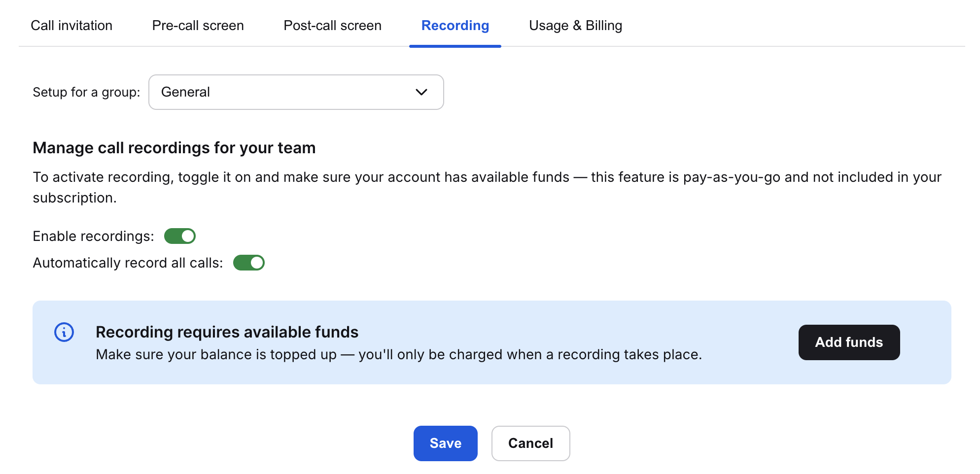
Task: Disable Automatically record all calls
Action: 249,263
